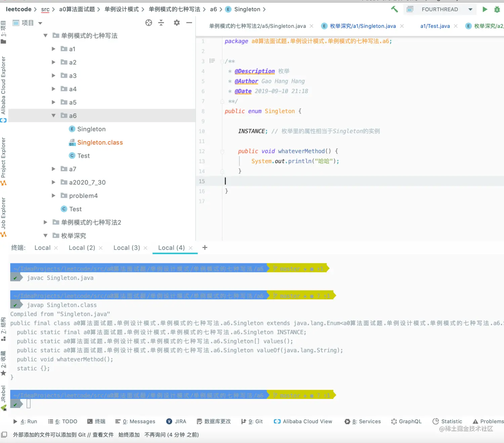Run FOURTHREAD with the green play button
The width and height of the screenshot is (504, 443).
[485, 9]
